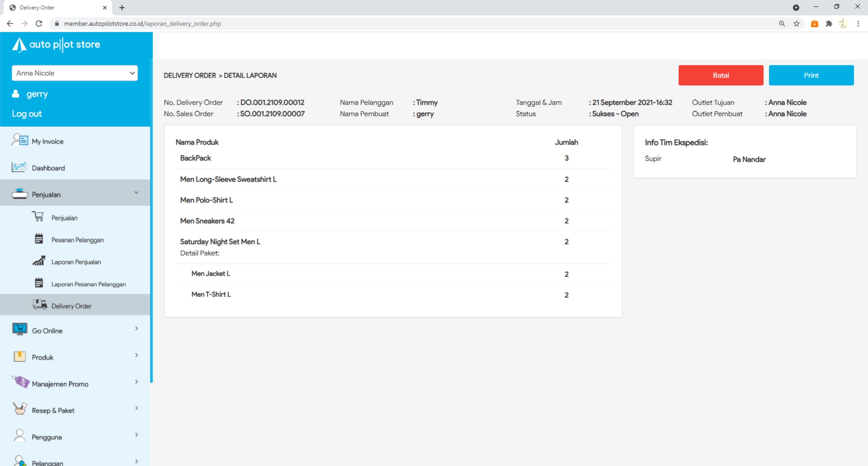Image resolution: width=868 pixels, height=466 pixels.
Task: Expand the Resep & Paket section
Action: tap(136, 409)
